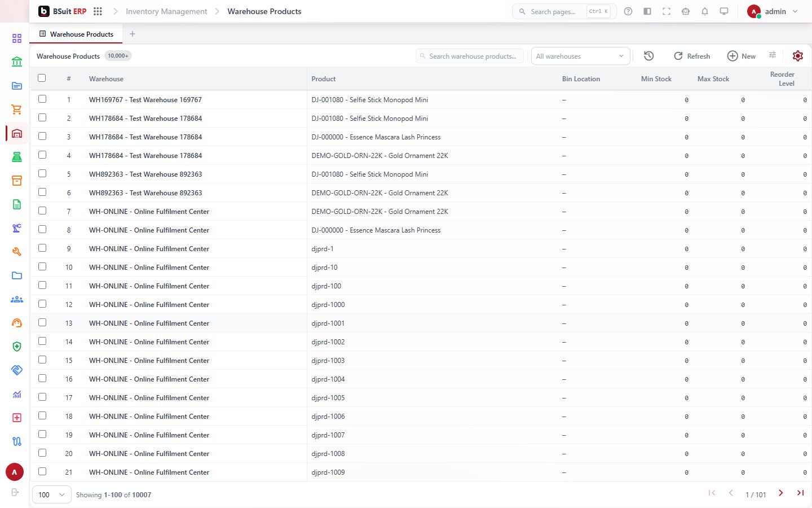Open the history clock icon in toolbar

point(649,56)
